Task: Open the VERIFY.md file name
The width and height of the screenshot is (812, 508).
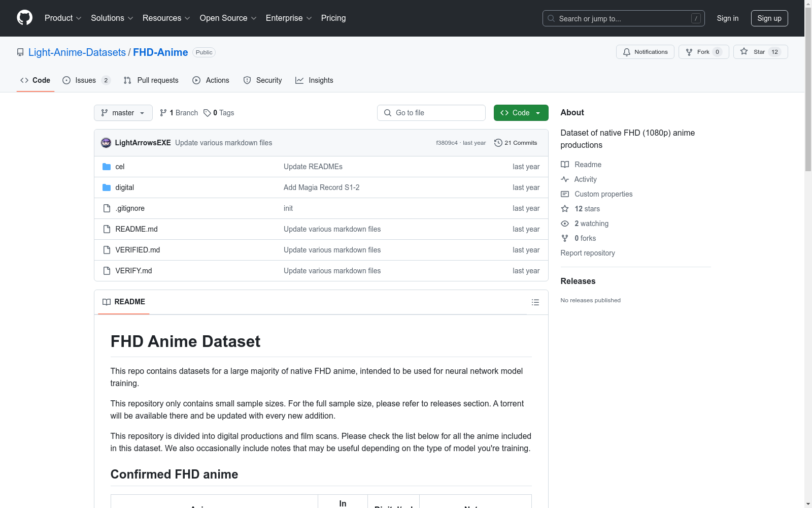Action: (133, 271)
